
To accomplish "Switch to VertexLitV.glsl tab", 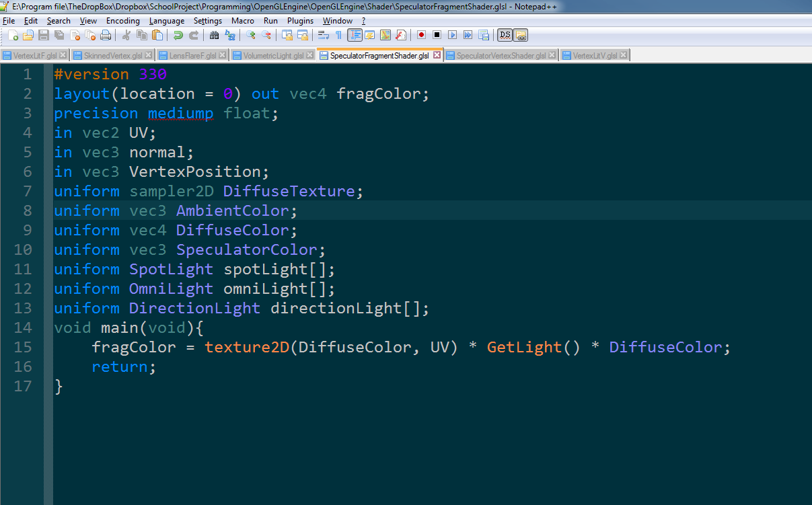I will pos(595,56).
